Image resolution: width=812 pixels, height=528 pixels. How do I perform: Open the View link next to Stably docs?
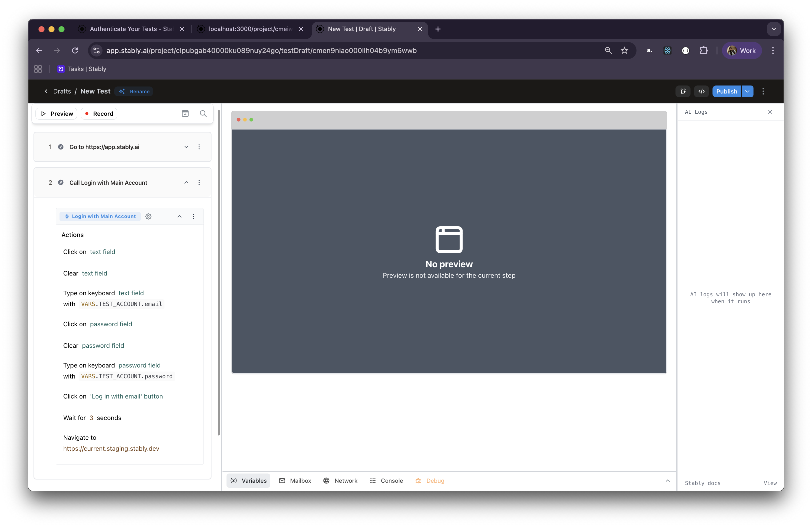coord(770,483)
